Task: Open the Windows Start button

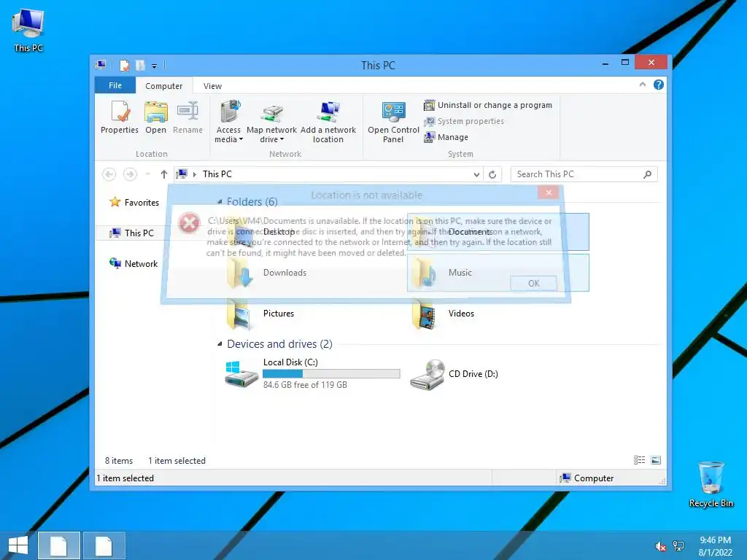Action: coord(18,545)
